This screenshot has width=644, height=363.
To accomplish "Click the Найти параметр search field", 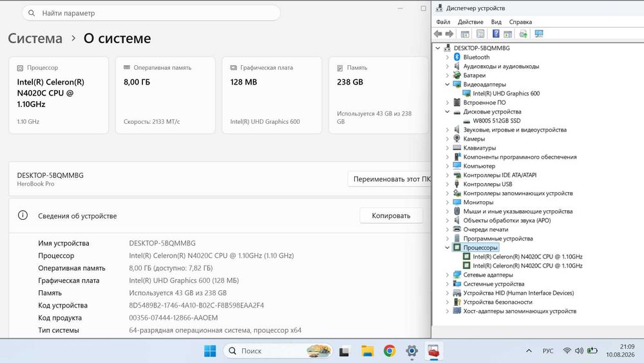I will pos(151,13).
